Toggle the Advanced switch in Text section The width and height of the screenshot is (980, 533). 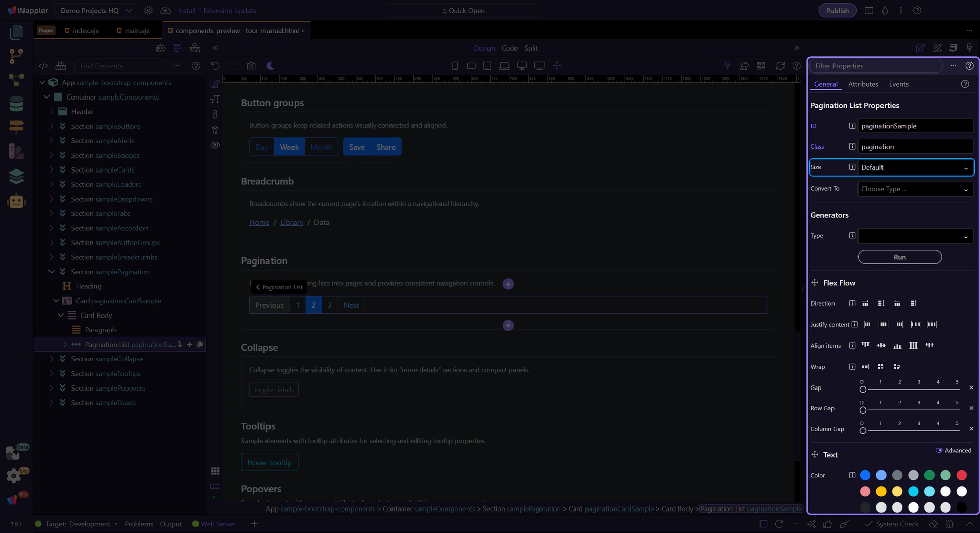pyautogui.click(x=939, y=450)
